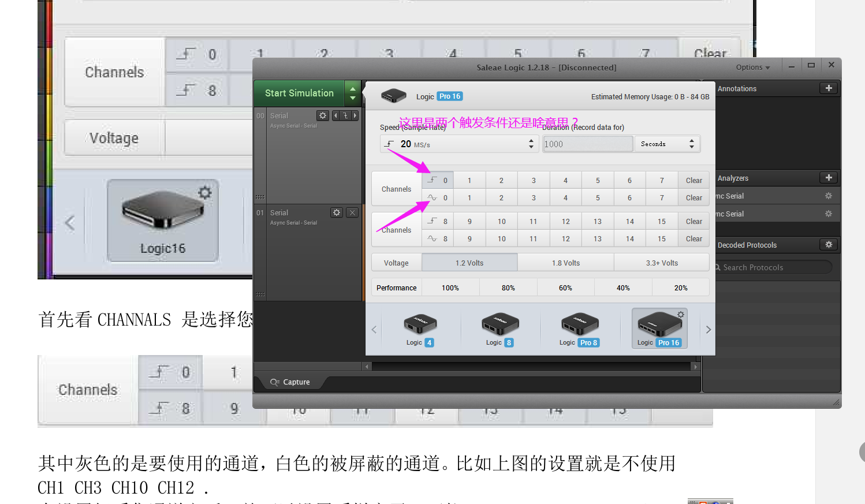Viewport: 865px width, 504px height.
Task: Open gear on Logic Pro 16 device thumbnail
Action: click(681, 315)
